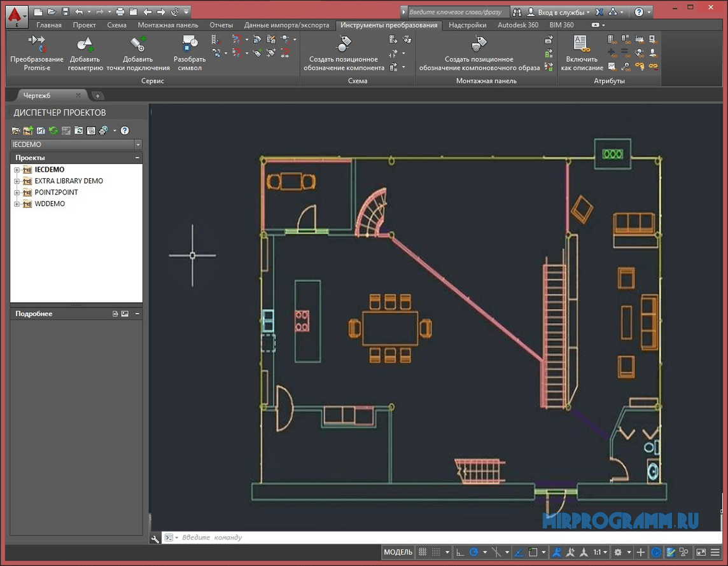Toggle grid display in status bar
The image size is (728, 566).
pyautogui.click(x=422, y=553)
